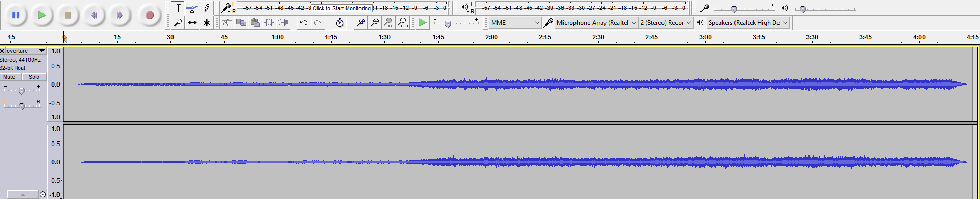Click the Trim audio icon

269,22
